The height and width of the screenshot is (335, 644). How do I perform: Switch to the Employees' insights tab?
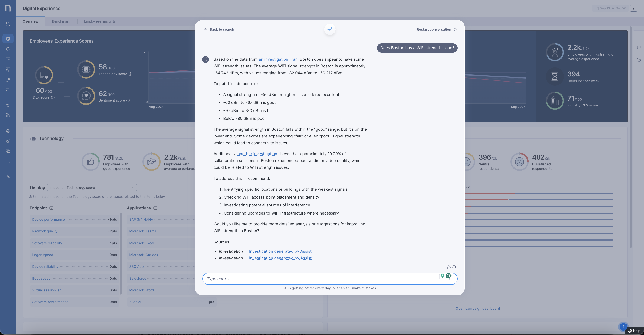pyautogui.click(x=99, y=21)
